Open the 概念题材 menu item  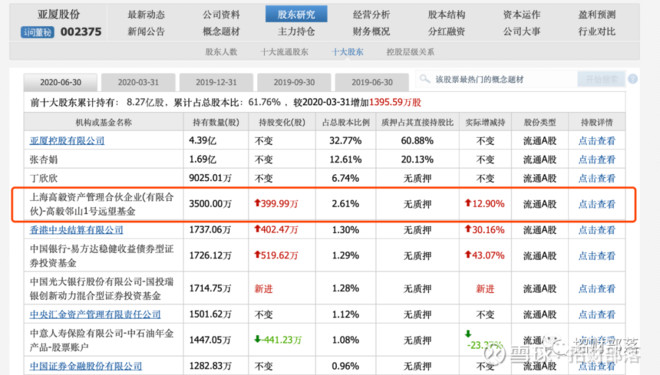click(x=221, y=32)
